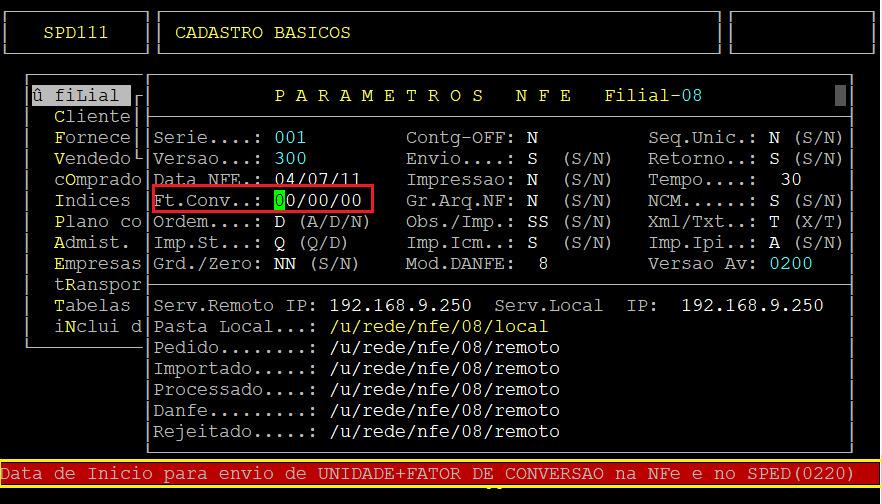Change the Ordem A/D/N option
Screen dimensions: 882x504
coord(280,222)
